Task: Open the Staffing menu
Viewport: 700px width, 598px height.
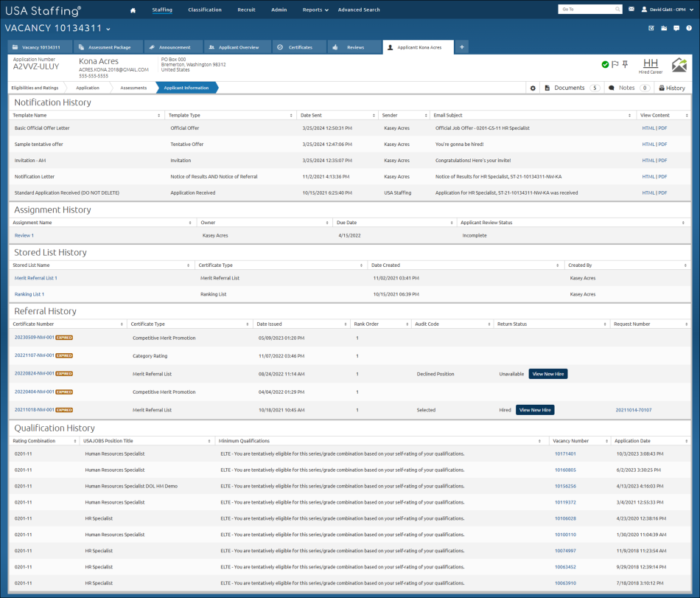Action: tap(162, 10)
